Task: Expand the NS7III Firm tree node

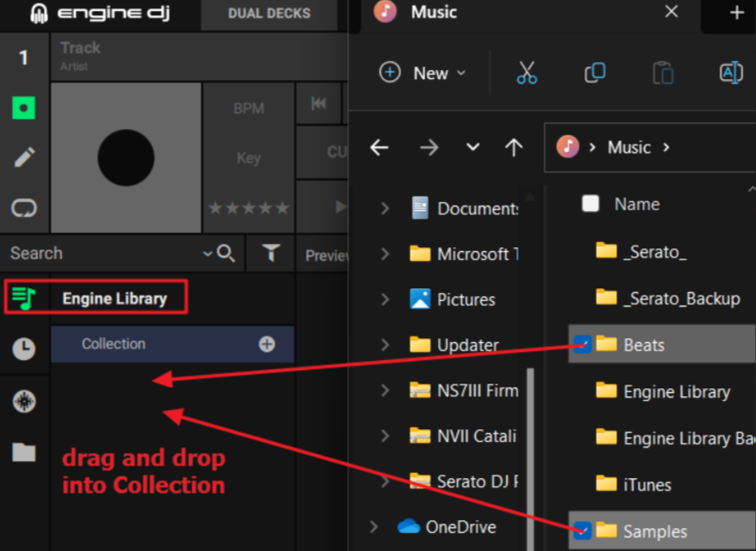Action: (384, 390)
